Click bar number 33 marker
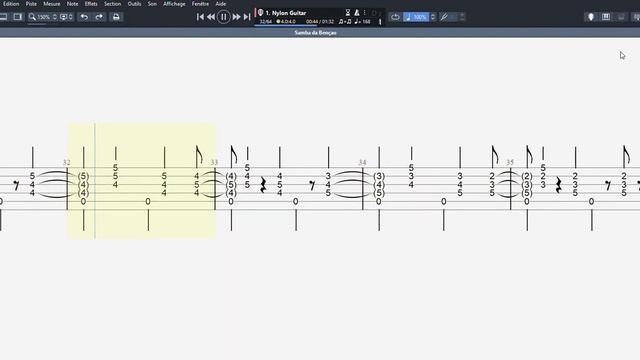 point(214,162)
